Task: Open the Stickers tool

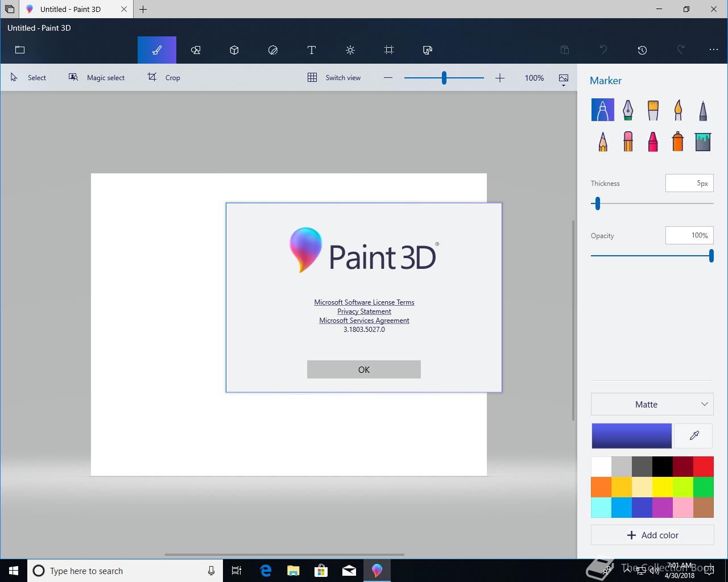Action: (273, 50)
